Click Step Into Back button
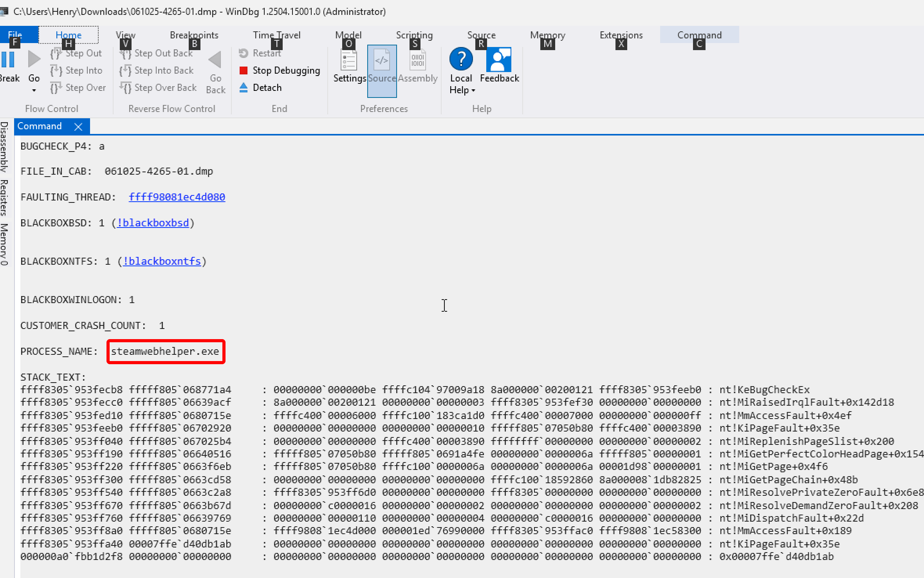 tap(157, 70)
